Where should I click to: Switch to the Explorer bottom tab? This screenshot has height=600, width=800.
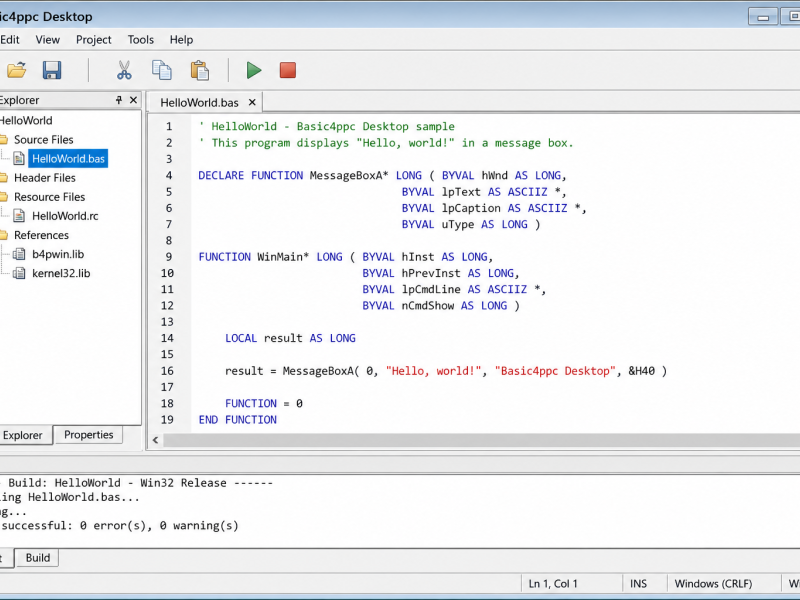tap(23, 435)
